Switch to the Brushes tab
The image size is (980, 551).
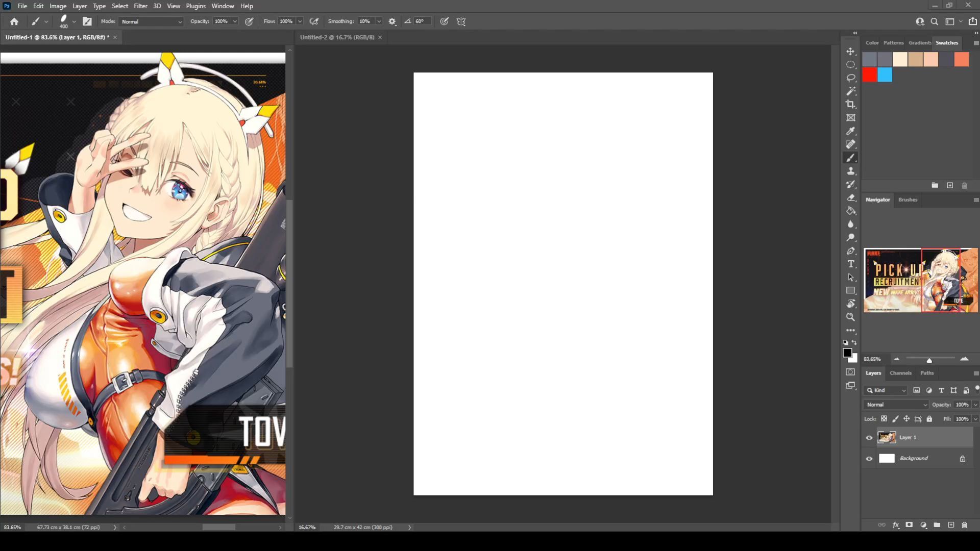tap(908, 199)
